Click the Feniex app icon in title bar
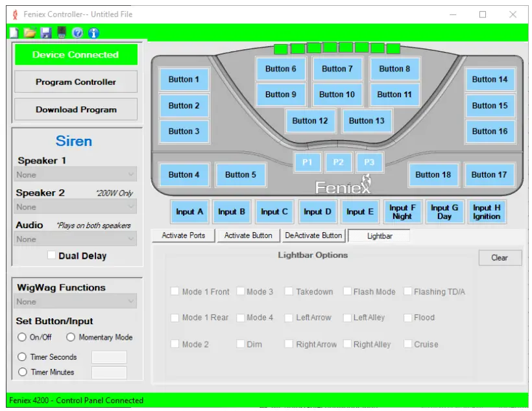 tap(15, 14)
